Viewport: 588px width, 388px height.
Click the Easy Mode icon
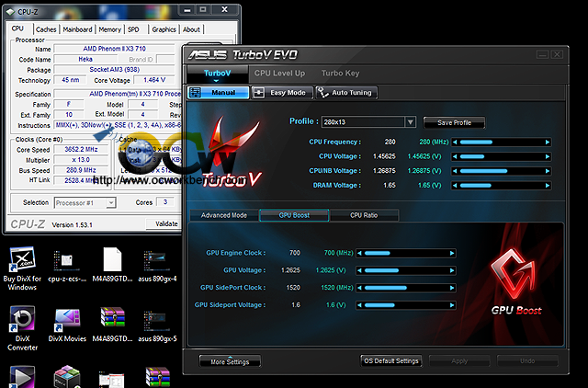coord(259,93)
